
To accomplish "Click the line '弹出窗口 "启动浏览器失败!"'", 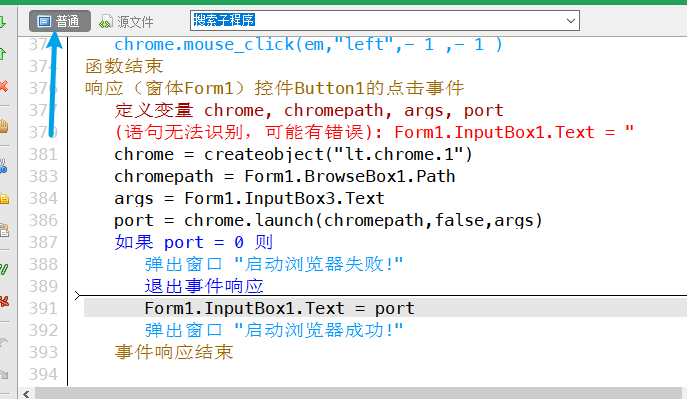I will click(274, 264).
